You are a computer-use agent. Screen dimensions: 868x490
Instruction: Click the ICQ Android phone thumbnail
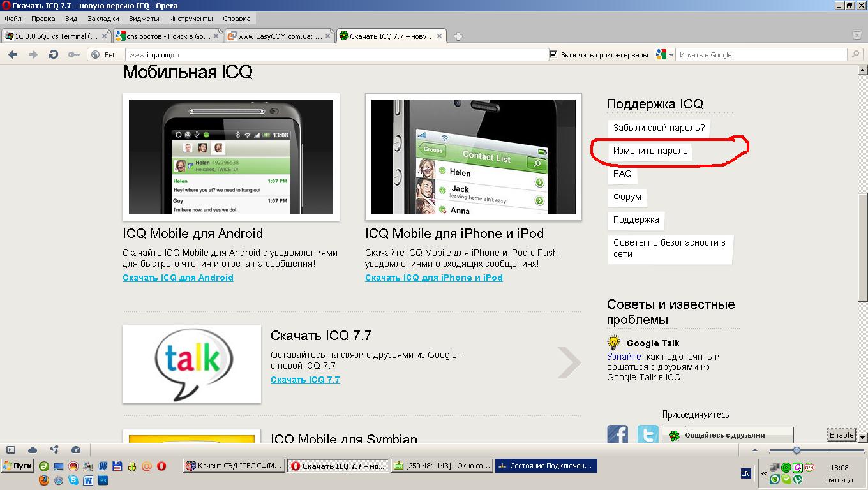231,157
